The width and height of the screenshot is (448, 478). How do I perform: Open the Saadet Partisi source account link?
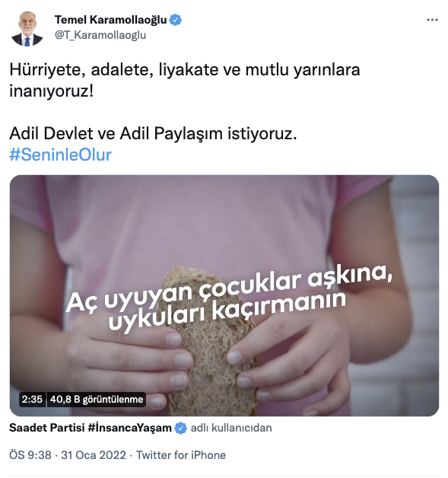point(47,428)
